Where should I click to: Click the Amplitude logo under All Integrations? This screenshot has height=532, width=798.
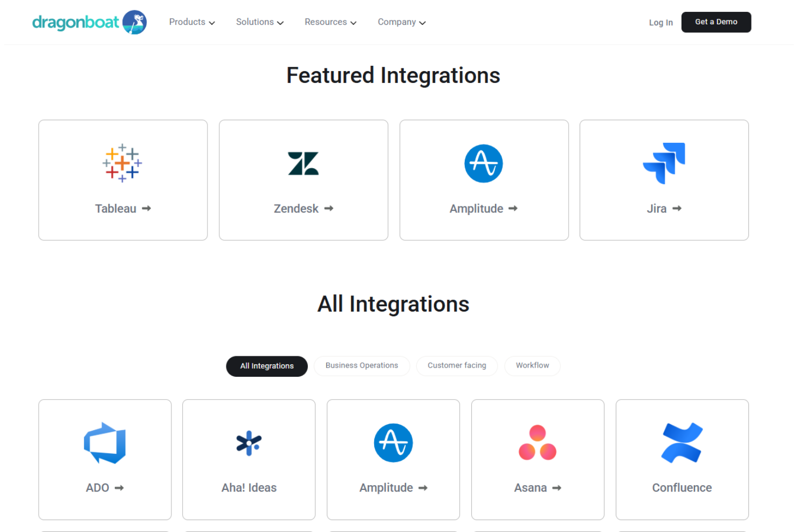[393, 443]
